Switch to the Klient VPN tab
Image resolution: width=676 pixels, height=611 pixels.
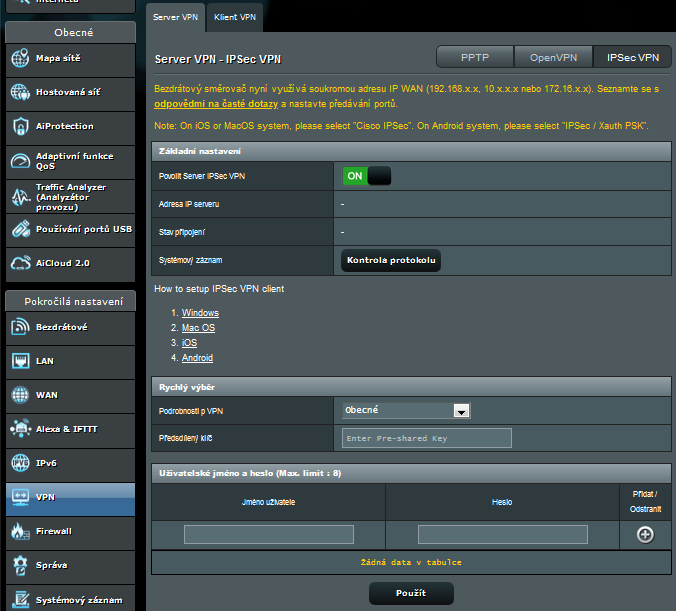tap(234, 17)
